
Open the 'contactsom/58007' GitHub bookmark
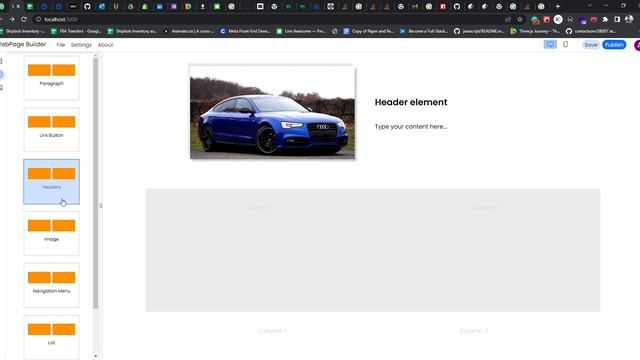point(591,31)
